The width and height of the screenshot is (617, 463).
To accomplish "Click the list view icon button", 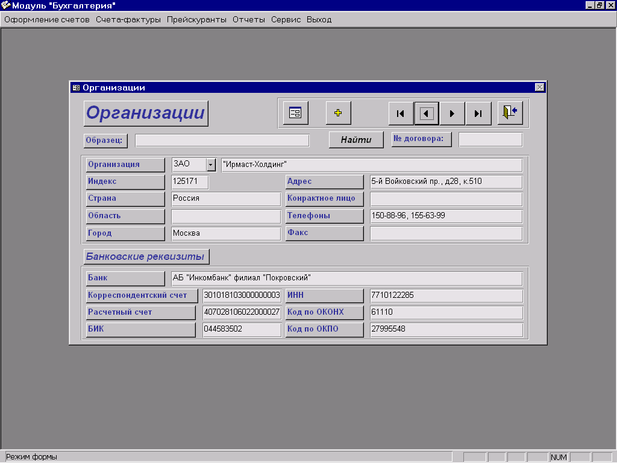I will pos(295,113).
